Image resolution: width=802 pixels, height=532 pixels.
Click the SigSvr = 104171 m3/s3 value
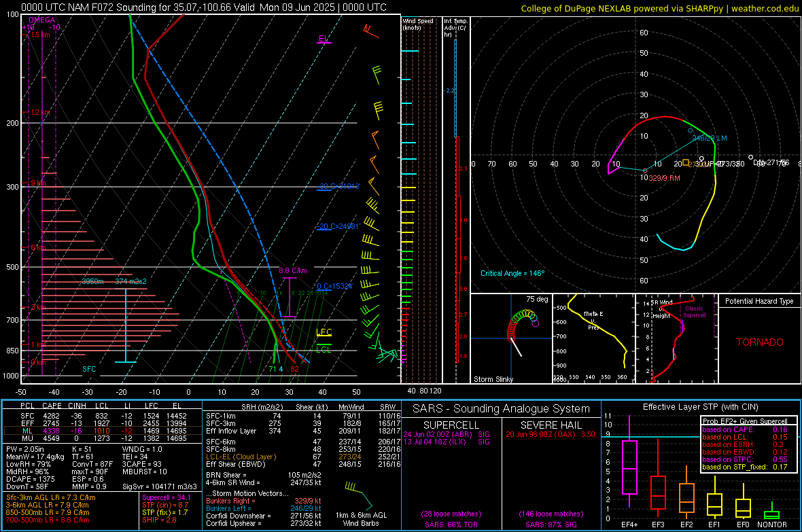pyautogui.click(x=160, y=486)
